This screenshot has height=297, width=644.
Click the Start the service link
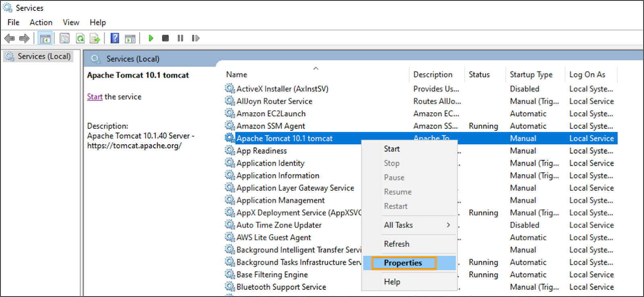click(95, 97)
